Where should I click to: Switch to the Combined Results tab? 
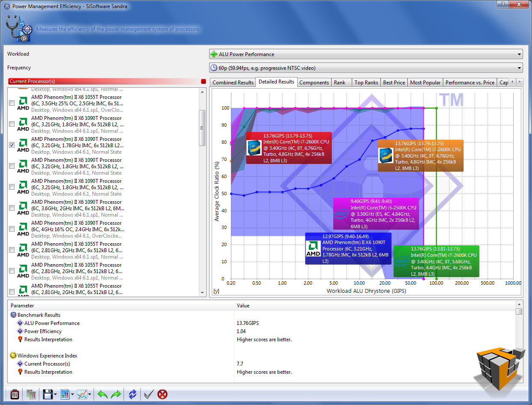point(233,83)
